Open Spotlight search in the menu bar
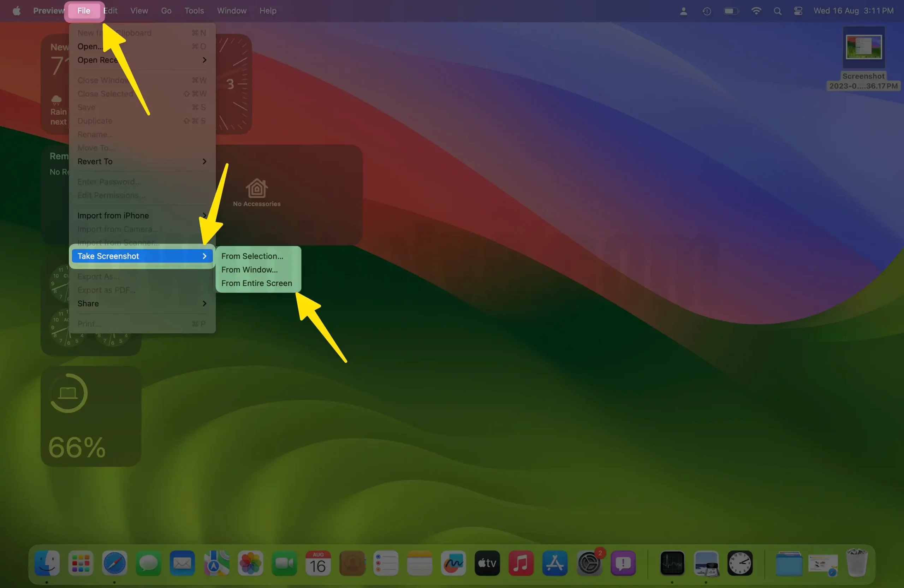This screenshot has height=588, width=904. pyautogui.click(x=778, y=11)
